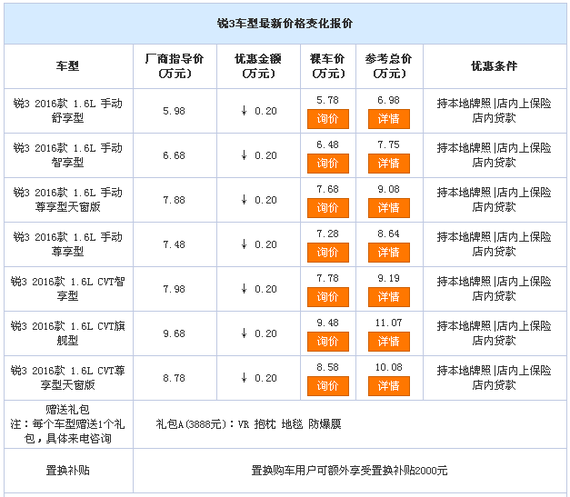Click manufacturer price 6.68
The width and height of the screenshot is (570, 497).
(x=174, y=156)
